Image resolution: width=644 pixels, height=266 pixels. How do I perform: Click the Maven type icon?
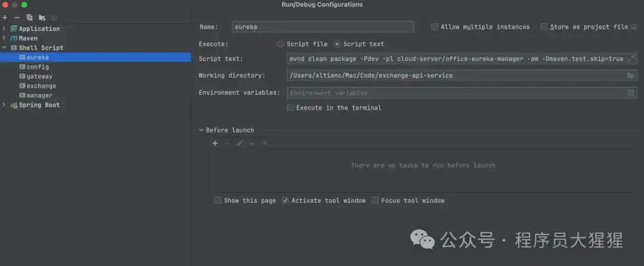click(x=14, y=38)
